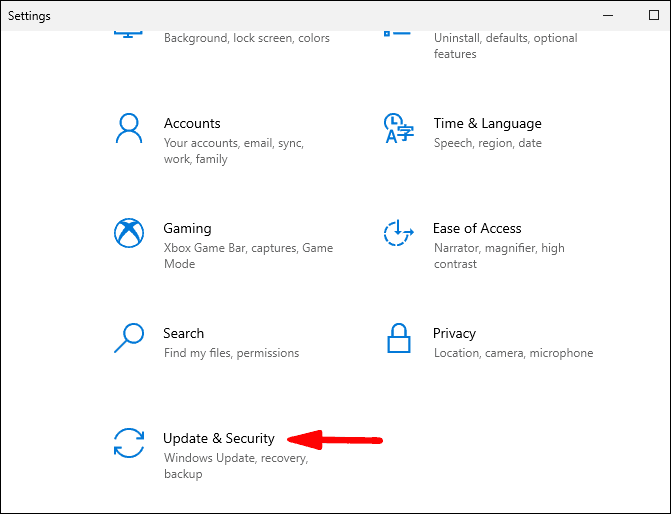Image resolution: width=671 pixels, height=514 pixels.
Task: Click 'Narrator, magnifier, high contrast' description
Action: point(499,256)
